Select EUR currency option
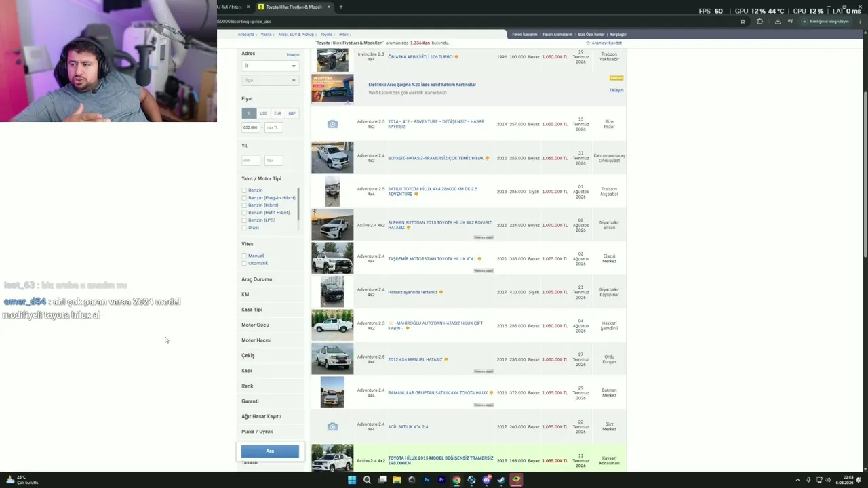Viewport: 868px width, 488px height. point(277,113)
